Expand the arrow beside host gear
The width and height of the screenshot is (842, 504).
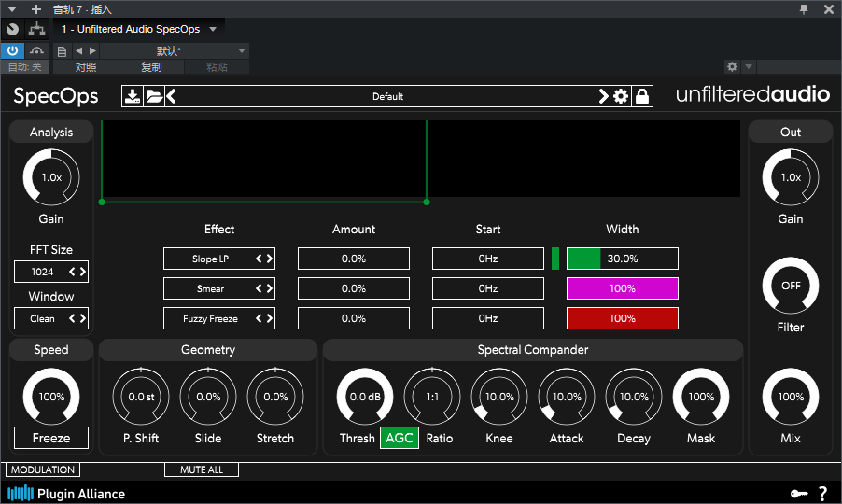coord(749,66)
